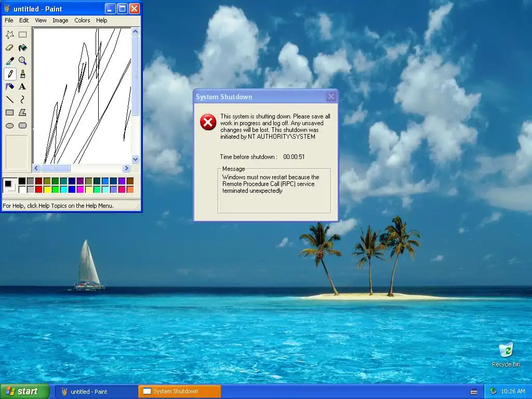Click the Paint vertical scrollbar thumb
This screenshot has height=399, width=532.
coord(136,76)
